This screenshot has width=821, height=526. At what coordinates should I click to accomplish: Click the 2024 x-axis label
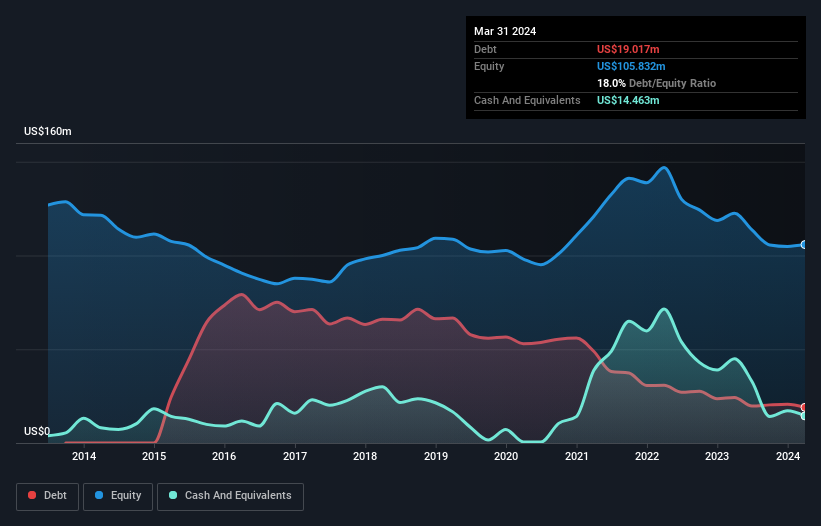click(788, 456)
